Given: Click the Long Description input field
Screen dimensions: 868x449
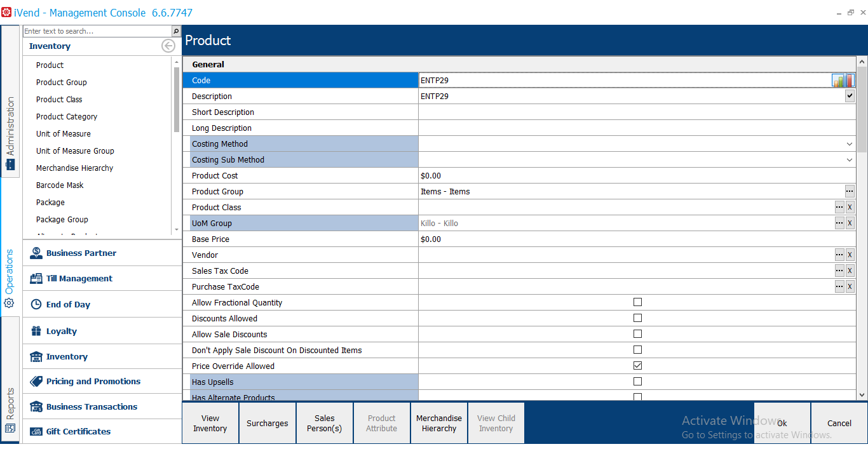Looking at the screenshot, I should 637,128.
